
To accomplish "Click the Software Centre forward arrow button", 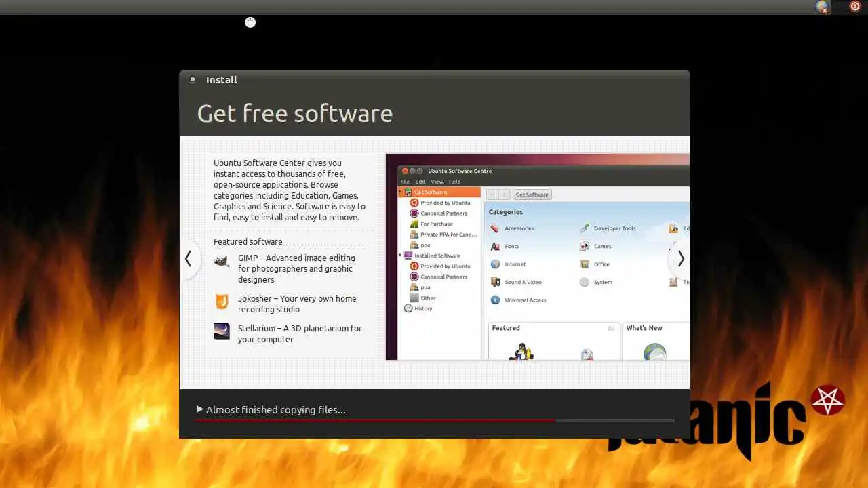I will (505, 195).
